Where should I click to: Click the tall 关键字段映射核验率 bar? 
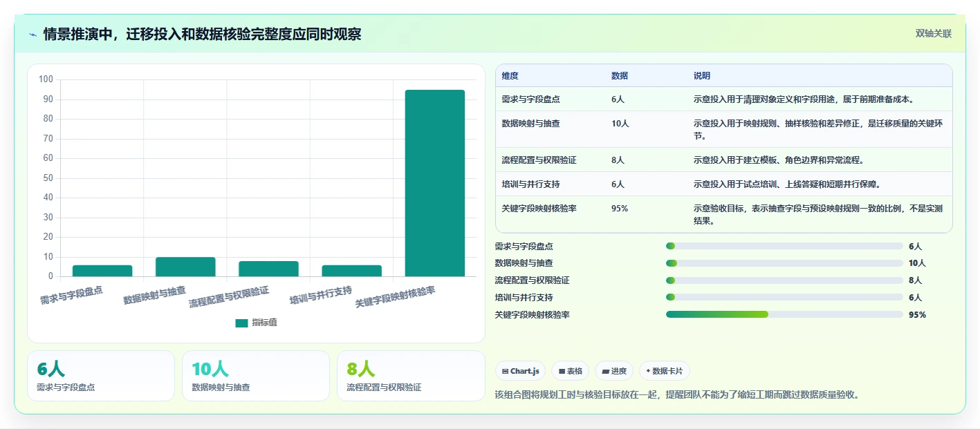[x=435, y=183]
